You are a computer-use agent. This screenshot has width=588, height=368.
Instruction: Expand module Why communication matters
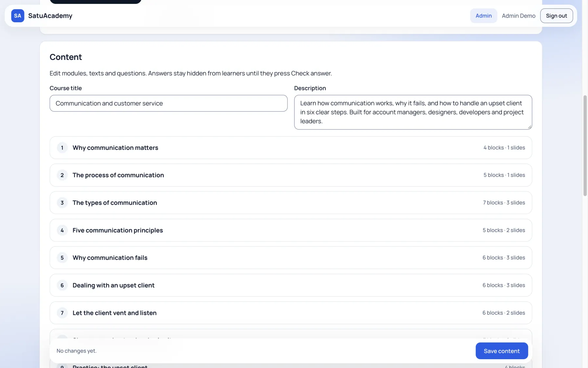pos(291,148)
